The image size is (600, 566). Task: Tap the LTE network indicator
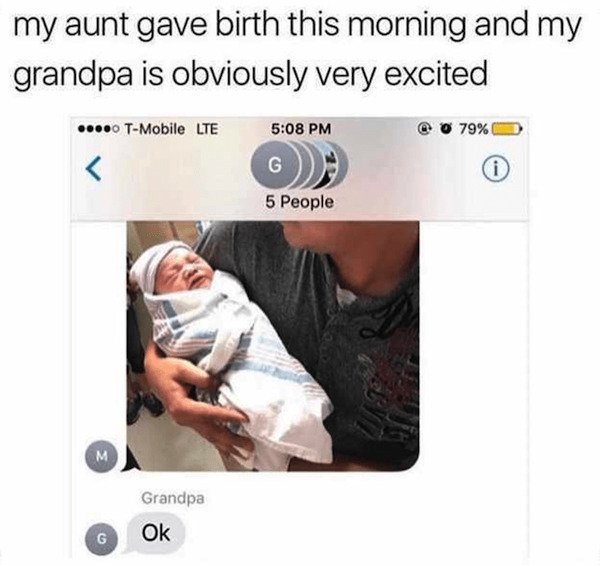pyautogui.click(x=207, y=129)
